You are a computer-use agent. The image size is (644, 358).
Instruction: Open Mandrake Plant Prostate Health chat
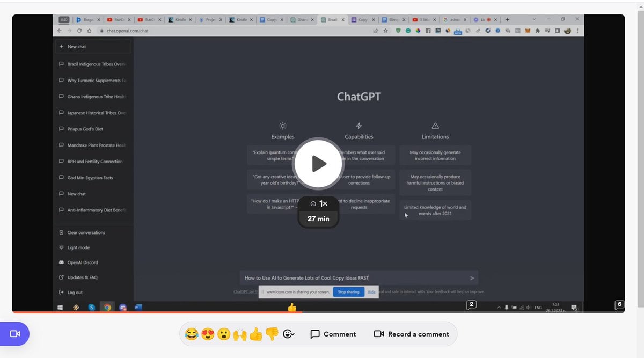coord(93,145)
